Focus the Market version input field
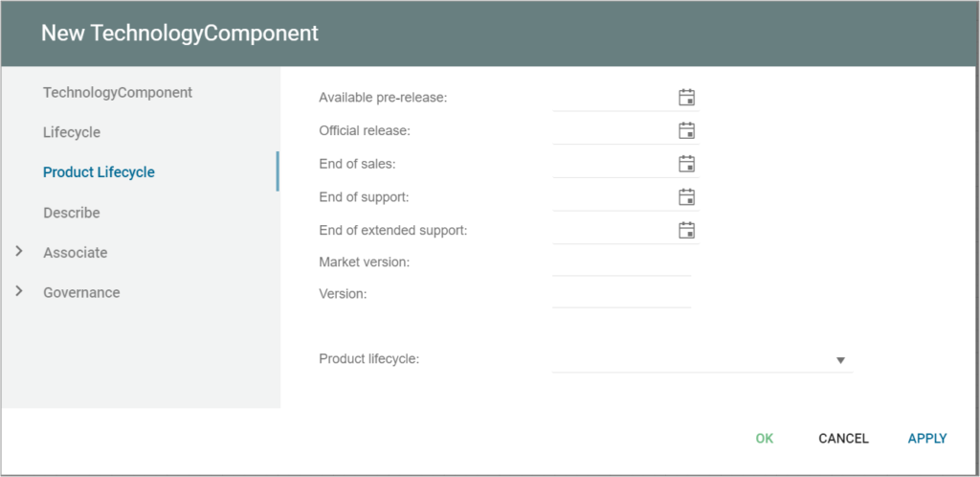The height and width of the screenshot is (477, 980). [622, 262]
